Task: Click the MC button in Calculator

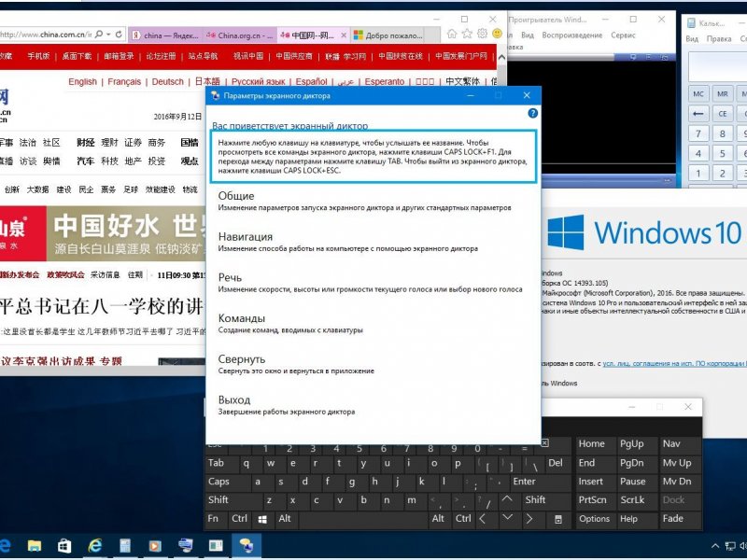Action: point(698,94)
